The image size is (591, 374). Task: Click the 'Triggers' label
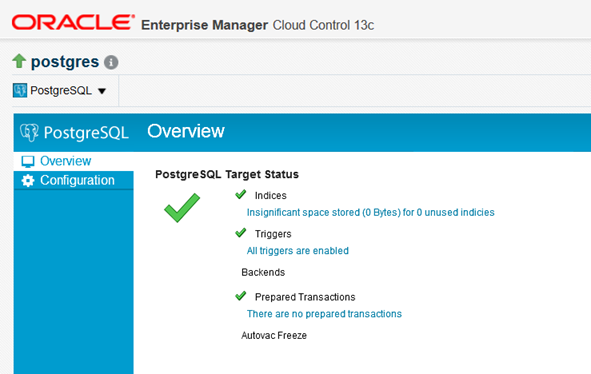273,234
